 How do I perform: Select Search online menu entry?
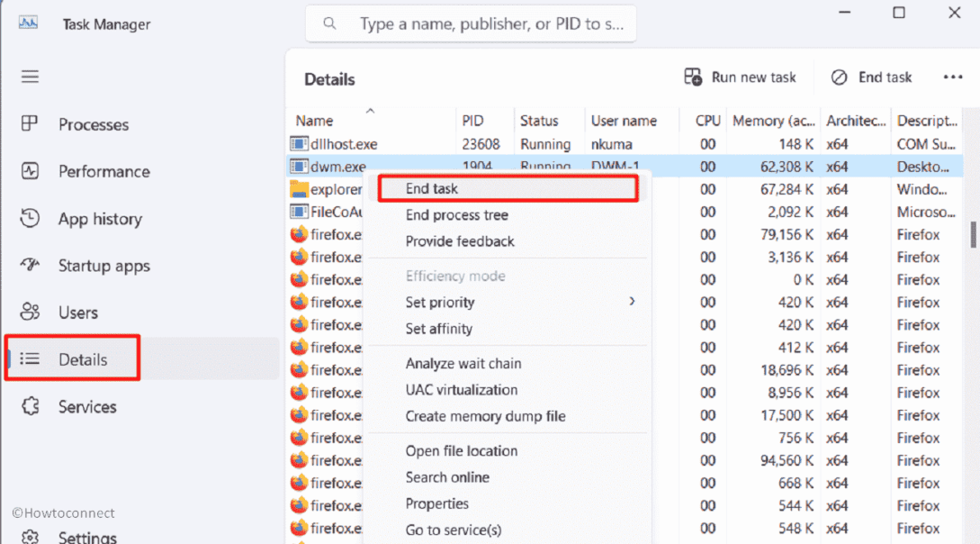(508, 477)
